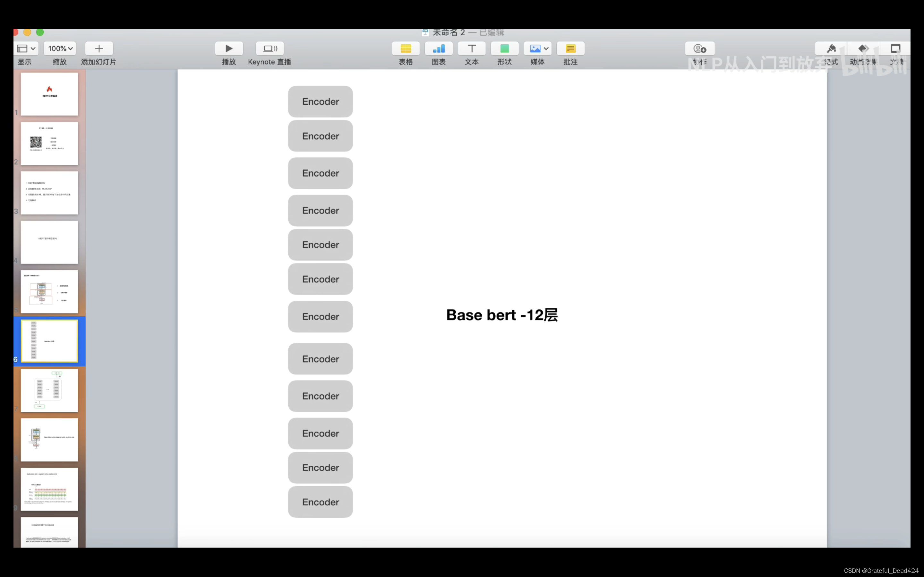Add a yellow comment note

[x=570, y=48]
